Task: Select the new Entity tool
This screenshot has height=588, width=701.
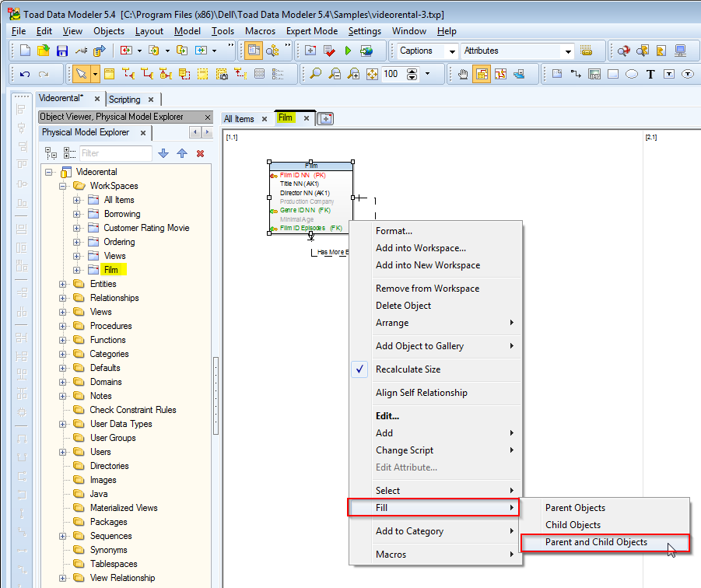Action: click(109, 74)
